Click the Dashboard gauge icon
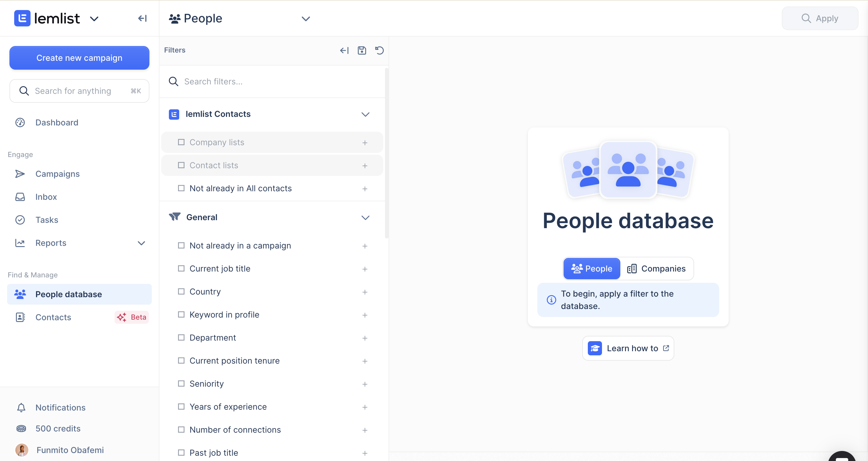The height and width of the screenshot is (461, 868). [x=20, y=122]
